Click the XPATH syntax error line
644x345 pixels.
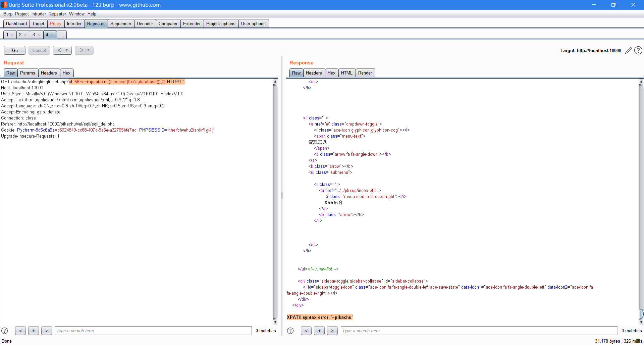click(x=320, y=317)
